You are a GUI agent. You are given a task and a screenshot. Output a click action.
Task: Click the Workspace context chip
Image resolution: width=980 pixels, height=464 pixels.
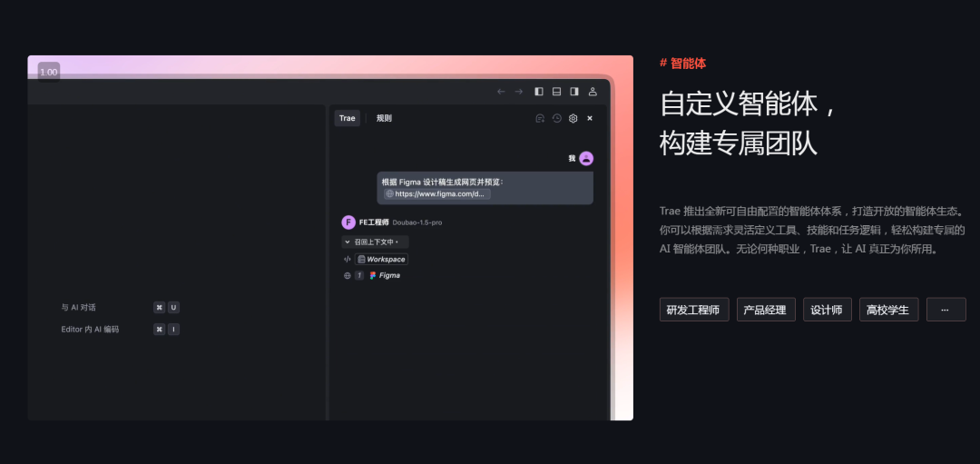pyautogui.click(x=381, y=259)
